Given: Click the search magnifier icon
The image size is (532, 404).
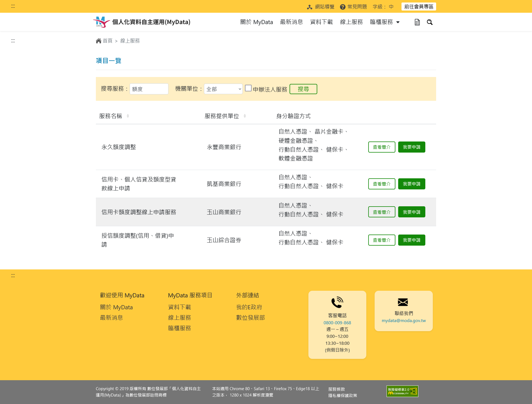Looking at the screenshot, I should click(429, 22).
